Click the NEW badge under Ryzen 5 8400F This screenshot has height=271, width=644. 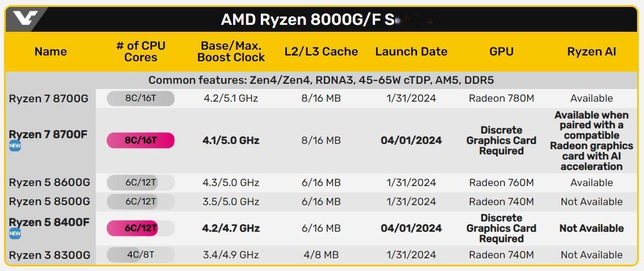[x=15, y=233]
